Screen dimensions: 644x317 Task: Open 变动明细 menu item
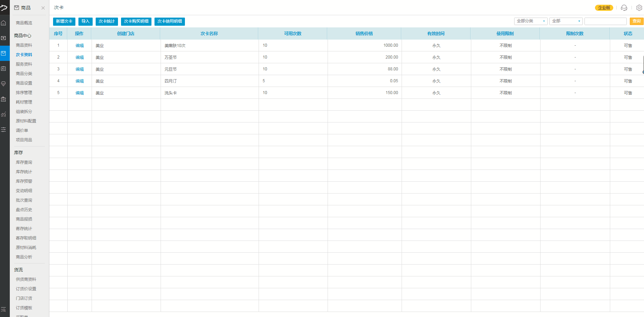(x=24, y=191)
